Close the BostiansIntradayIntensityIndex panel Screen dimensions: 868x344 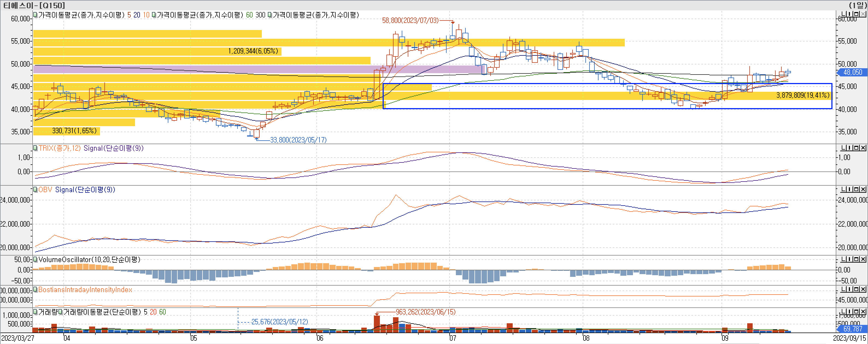[863, 289]
